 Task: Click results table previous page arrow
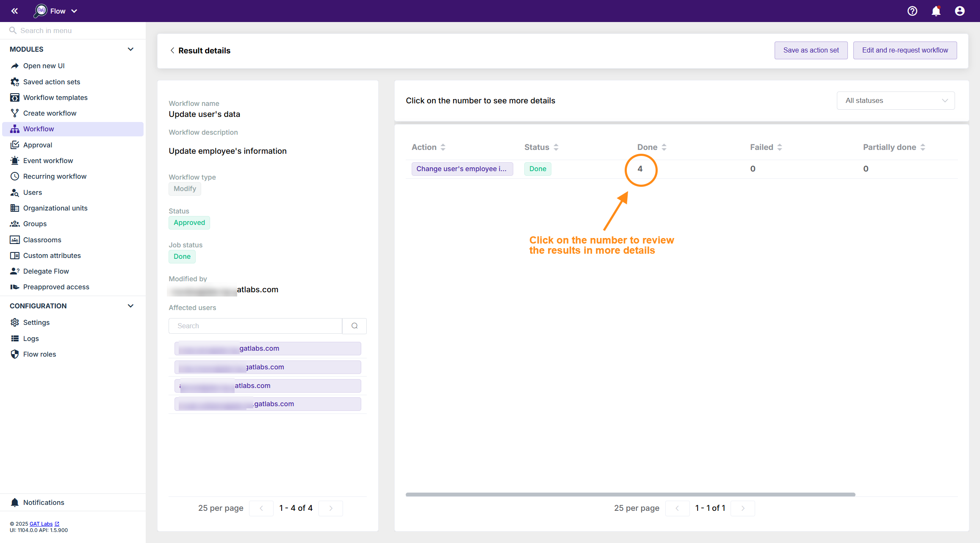click(677, 508)
